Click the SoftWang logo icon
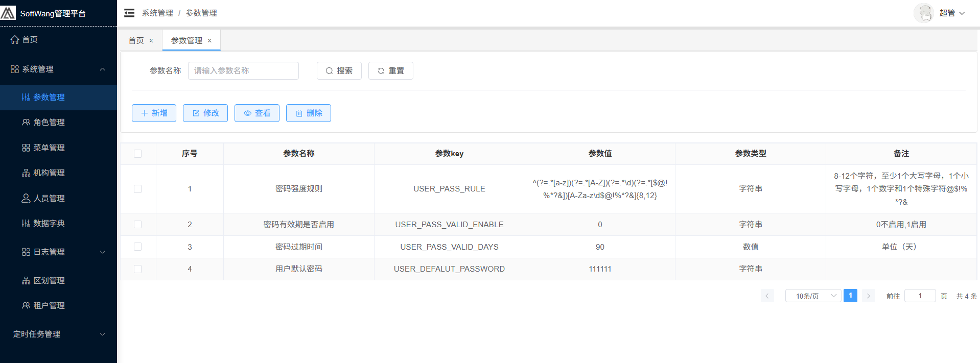 tap(8, 13)
